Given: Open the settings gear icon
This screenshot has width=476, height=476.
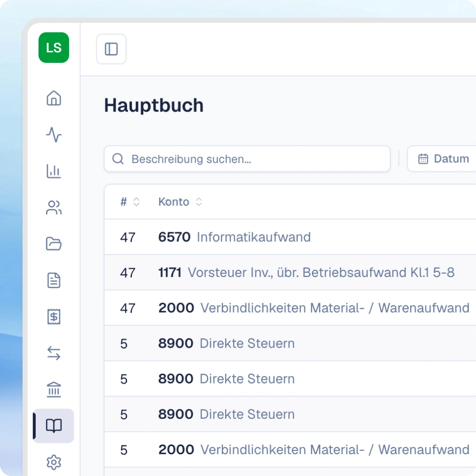Looking at the screenshot, I should pyautogui.click(x=54, y=462).
